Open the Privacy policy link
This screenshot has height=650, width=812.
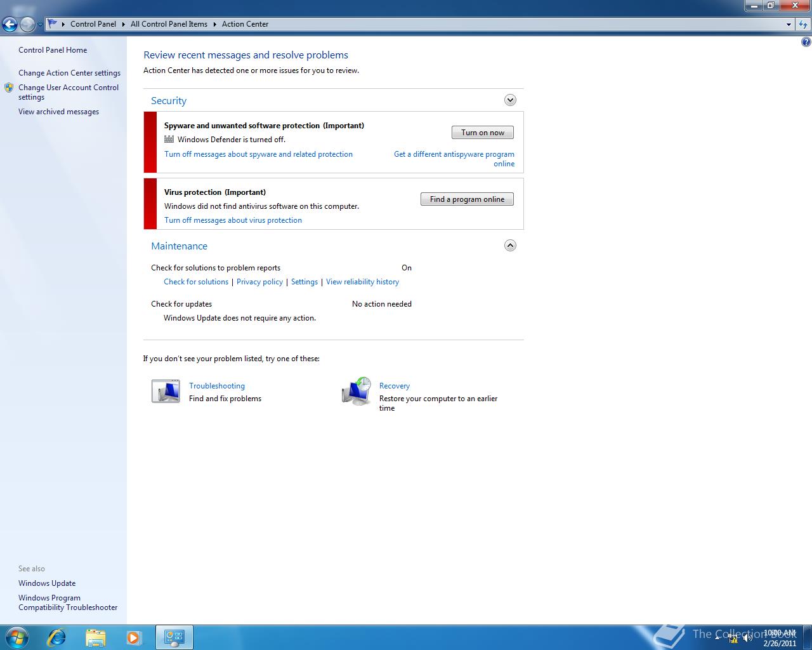click(259, 282)
